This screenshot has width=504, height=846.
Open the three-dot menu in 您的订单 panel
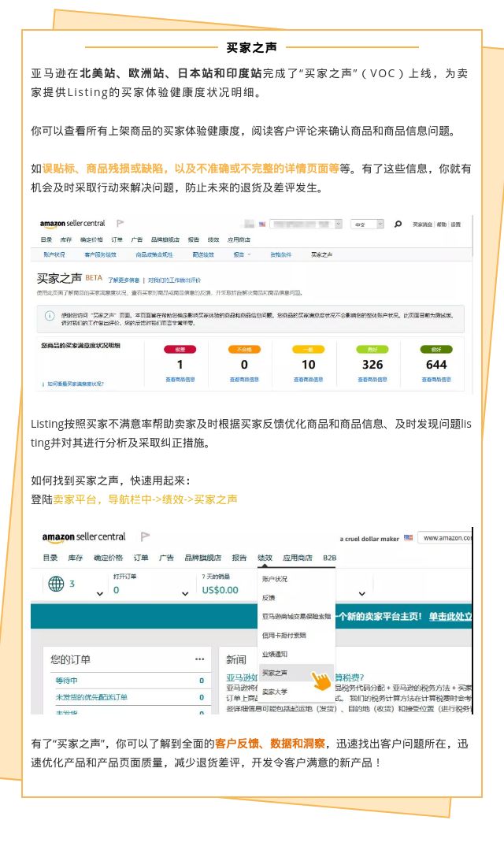point(200,659)
